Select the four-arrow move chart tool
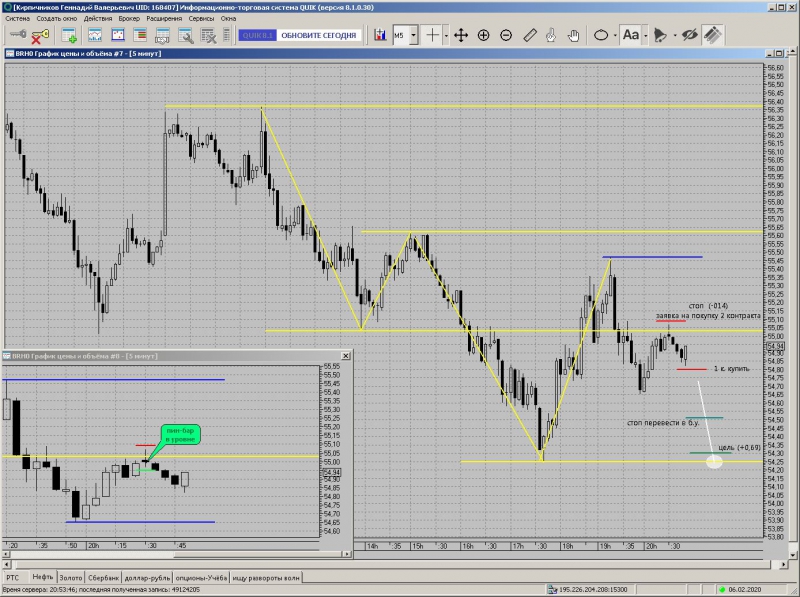 pyautogui.click(x=461, y=35)
